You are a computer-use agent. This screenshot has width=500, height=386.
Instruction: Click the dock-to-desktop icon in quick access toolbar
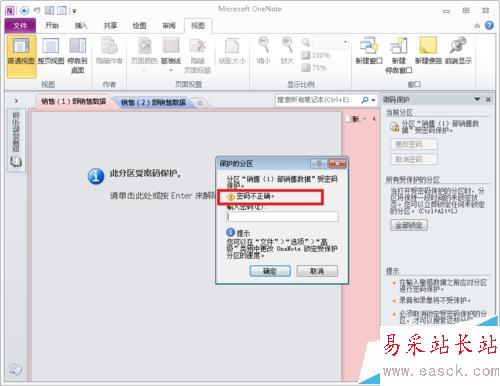pyautogui.click(x=49, y=11)
